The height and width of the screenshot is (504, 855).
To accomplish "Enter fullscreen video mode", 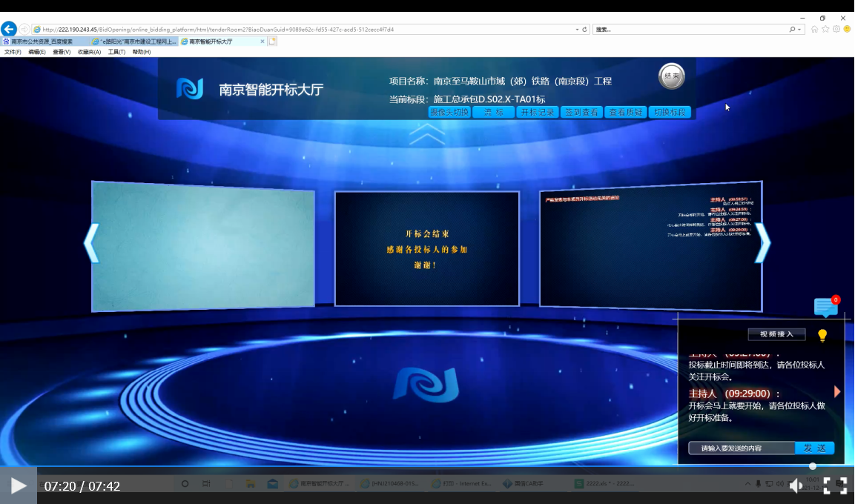I will [x=835, y=485].
